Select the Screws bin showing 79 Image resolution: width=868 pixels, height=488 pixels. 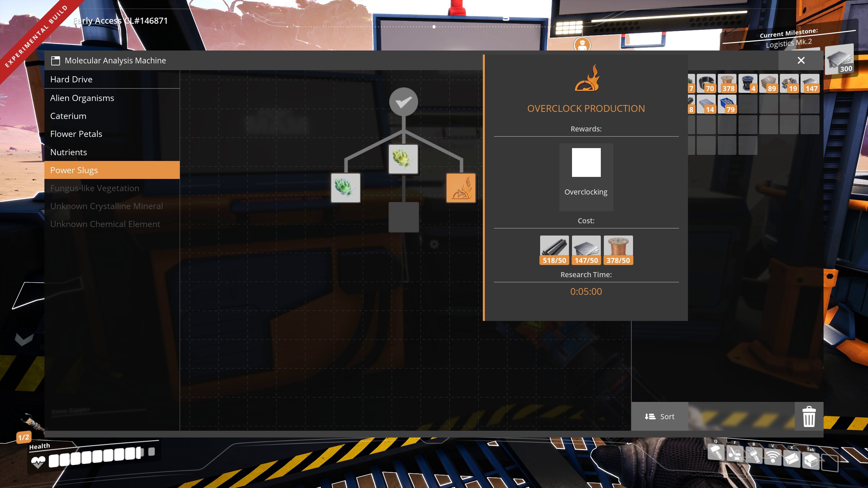coord(728,104)
